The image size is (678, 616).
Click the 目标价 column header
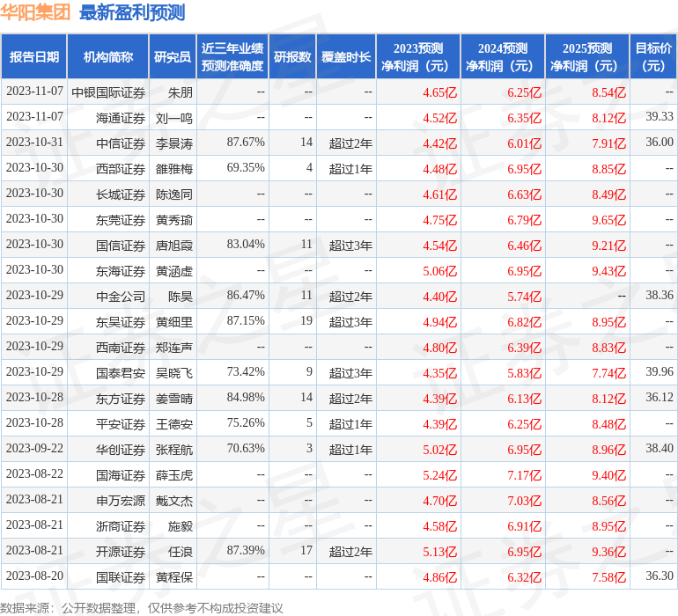(x=653, y=56)
